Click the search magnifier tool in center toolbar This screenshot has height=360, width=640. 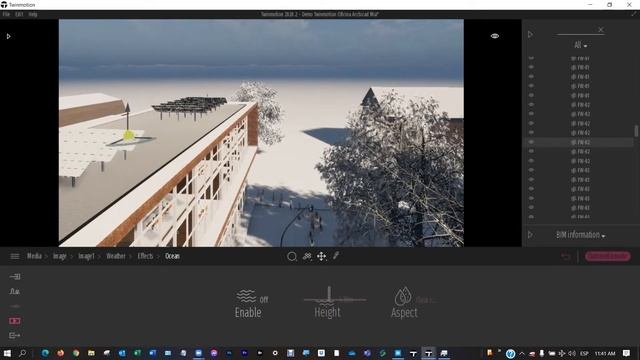pyautogui.click(x=292, y=256)
